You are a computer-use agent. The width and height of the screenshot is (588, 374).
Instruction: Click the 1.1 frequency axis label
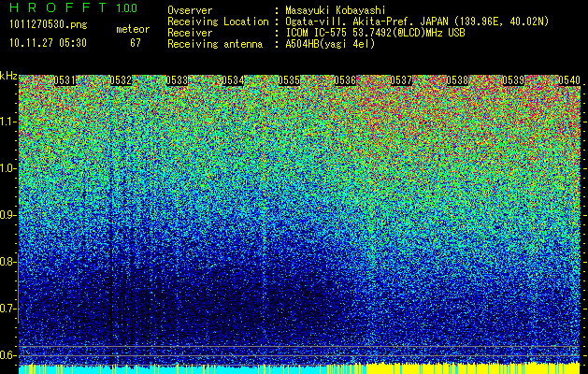click(8, 122)
